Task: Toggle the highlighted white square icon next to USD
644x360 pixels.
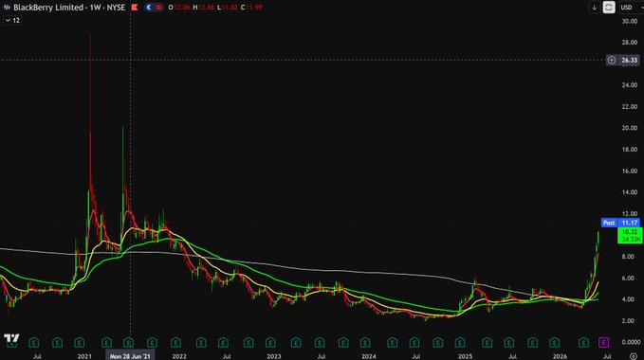Action: coord(609,8)
